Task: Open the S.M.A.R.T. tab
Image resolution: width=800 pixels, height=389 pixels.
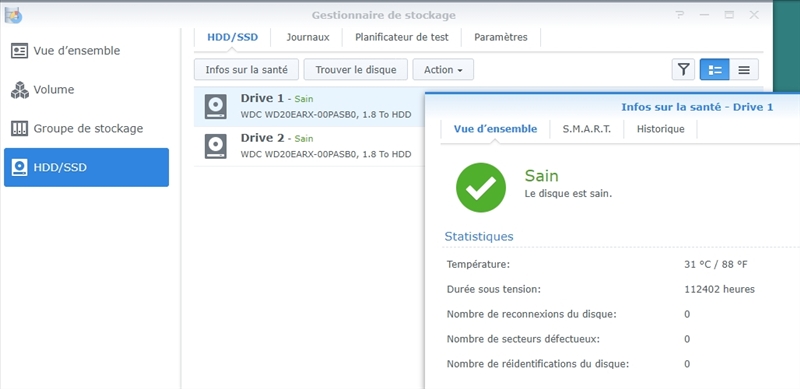Action: tap(587, 129)
